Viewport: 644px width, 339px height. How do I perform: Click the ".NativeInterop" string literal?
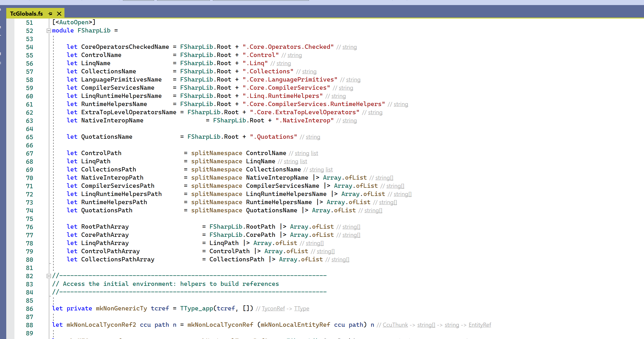pos(304,120)
